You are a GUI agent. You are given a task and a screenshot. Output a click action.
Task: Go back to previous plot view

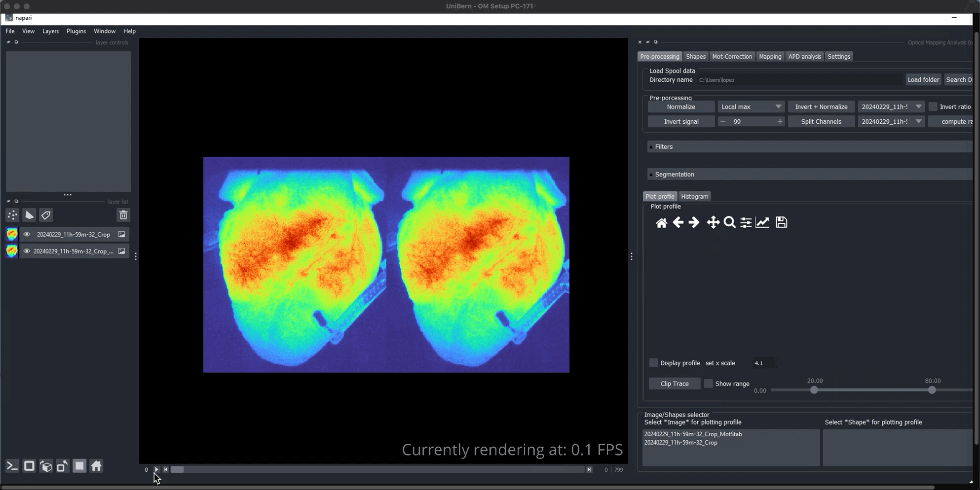click(678, 223)
